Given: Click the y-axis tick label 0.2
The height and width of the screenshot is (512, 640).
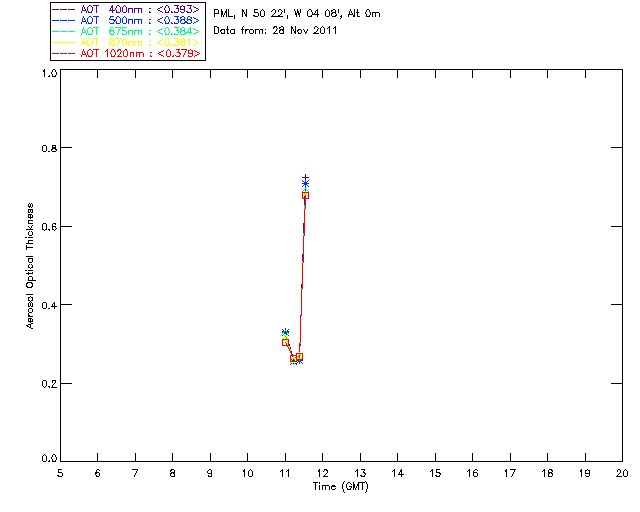Looking at the screenshot, I should [x=49, y=384].
